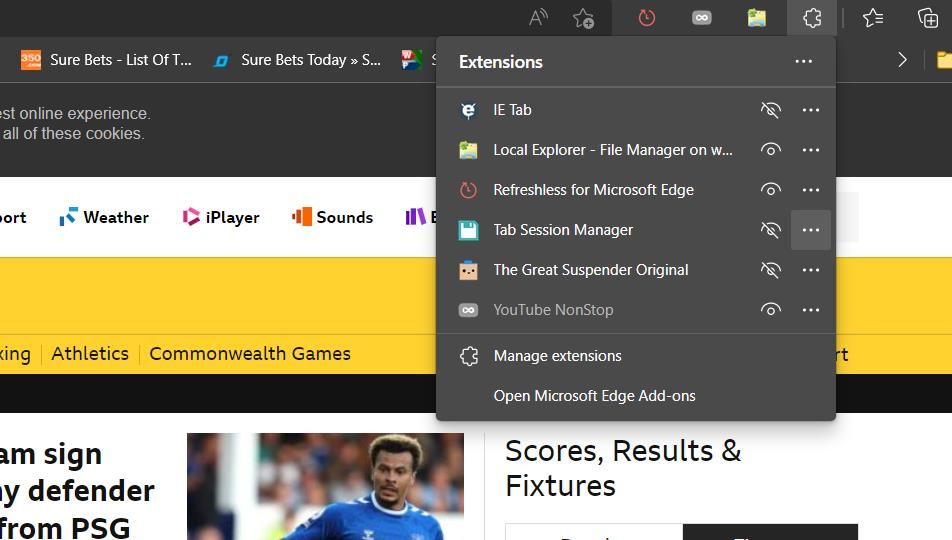Hide Local Explorer from the toolbar
Viewport: 952px width, 540px height.
pos(770,150)
